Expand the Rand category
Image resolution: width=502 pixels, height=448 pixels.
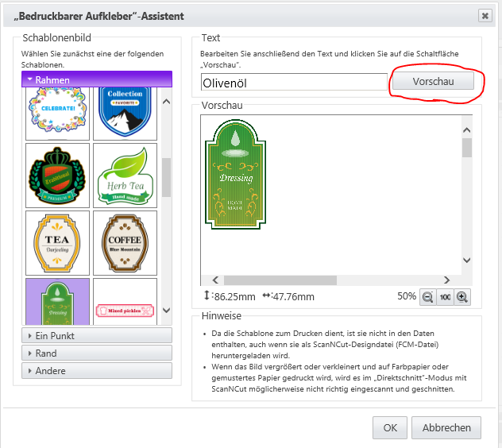click(x=96, y=353)
